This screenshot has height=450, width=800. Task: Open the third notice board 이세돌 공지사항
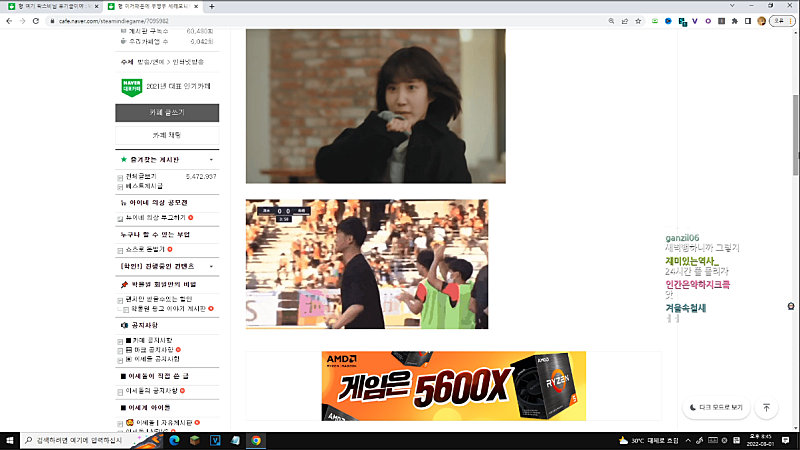153,359
